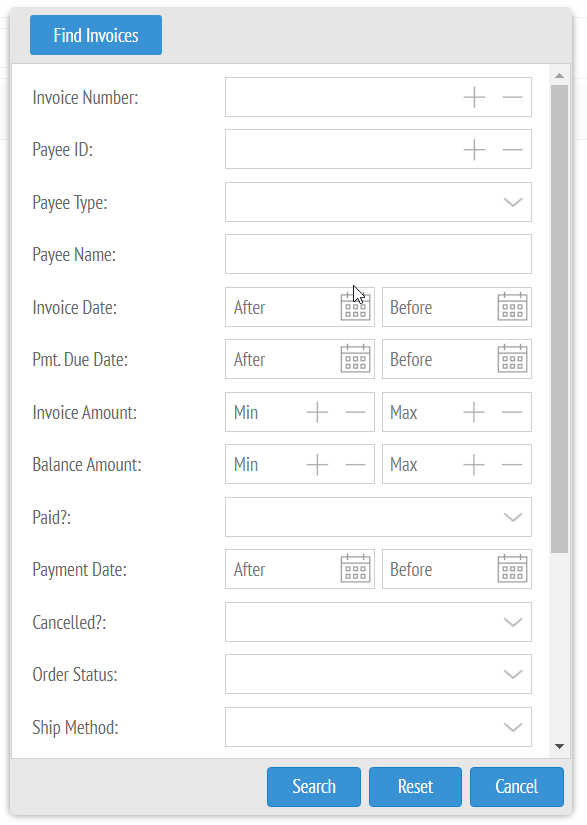The height and width of the screenshot is (825, 587).
Task: Open calendar for Pmt. Due Date After
Action: [x=356, y=359]
